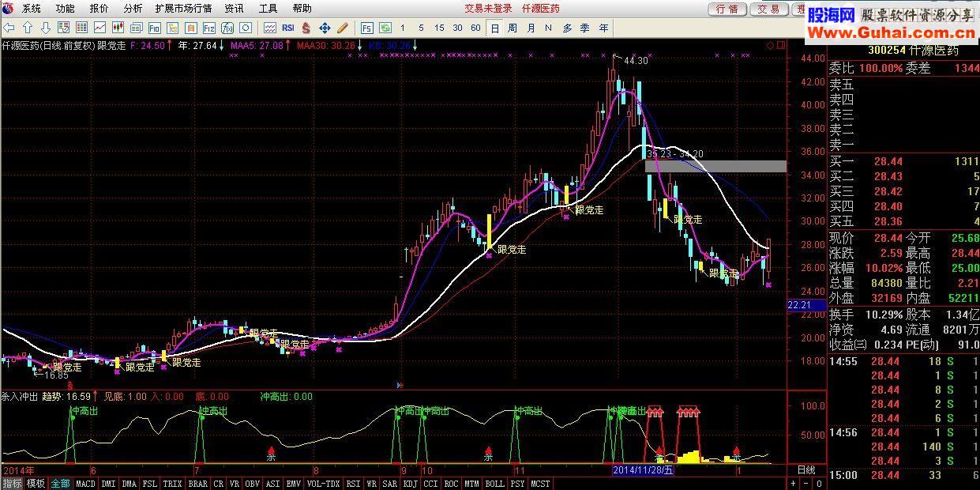
Task: Click the line chart toolbar icon
Action: pos(100,28)
